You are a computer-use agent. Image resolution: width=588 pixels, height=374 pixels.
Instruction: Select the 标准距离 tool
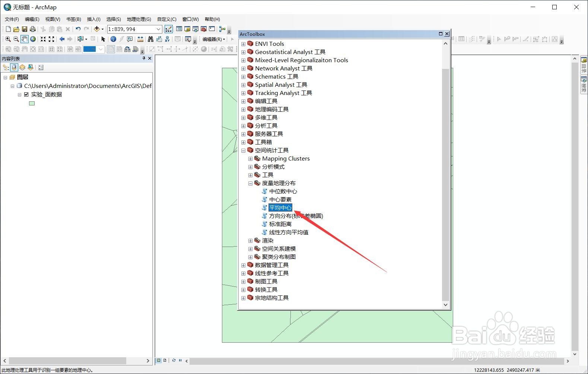pos(280,224)
